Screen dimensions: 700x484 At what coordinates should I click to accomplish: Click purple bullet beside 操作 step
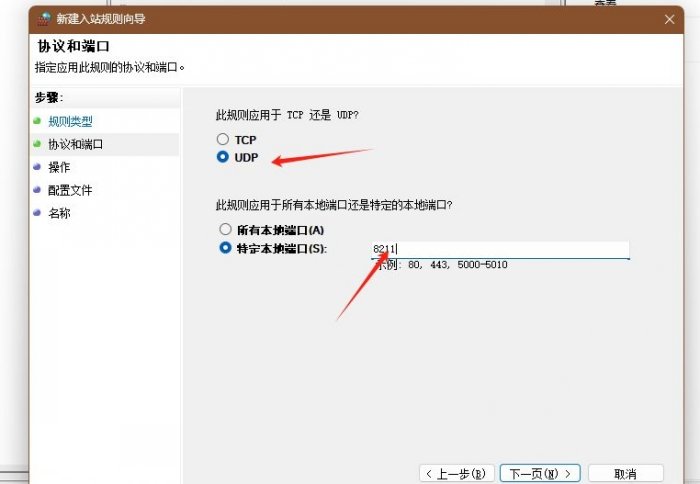click(38, 167)
